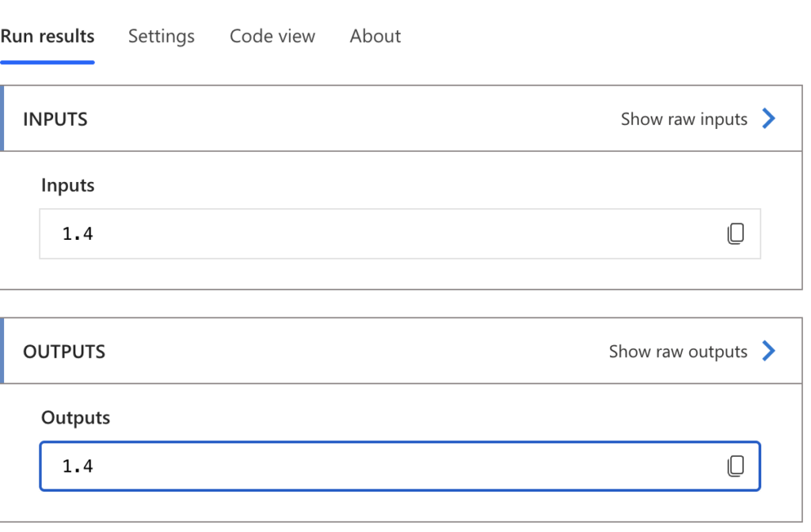Click the INPUTS section header title
811x532 pixels.
[x=55, y=120]
